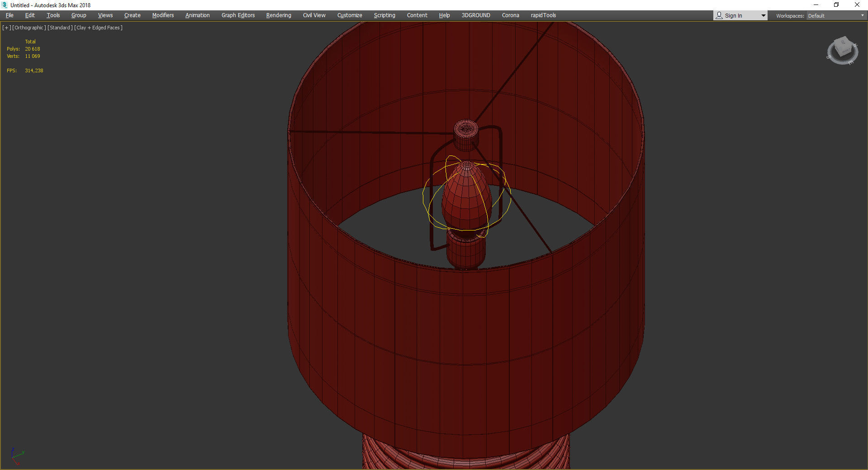Open the Views menu
The height and width of the screenshot is (470, 868).
105,15
